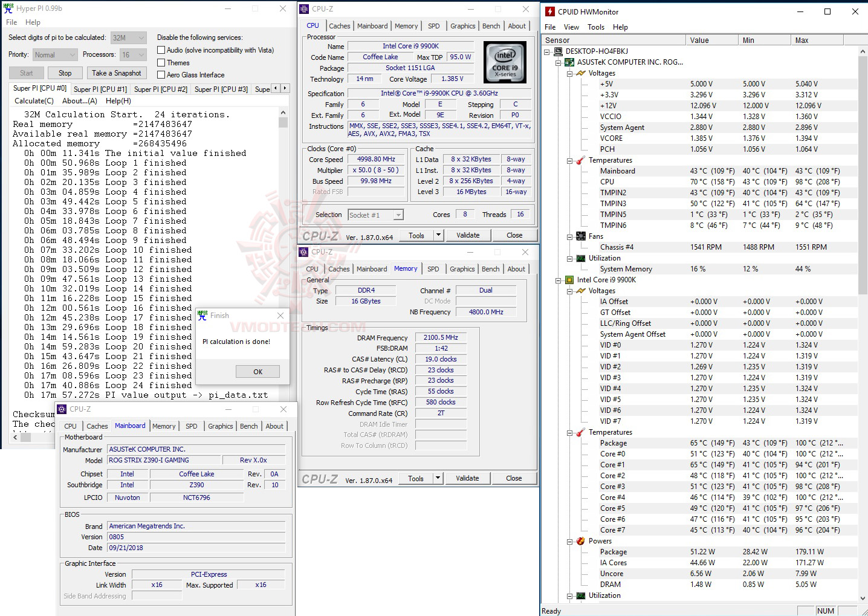Image resolution: width=868 pixels, height=616 pixels.
Task: Collapse the Fans tree node
Action: tap(569, 236)
